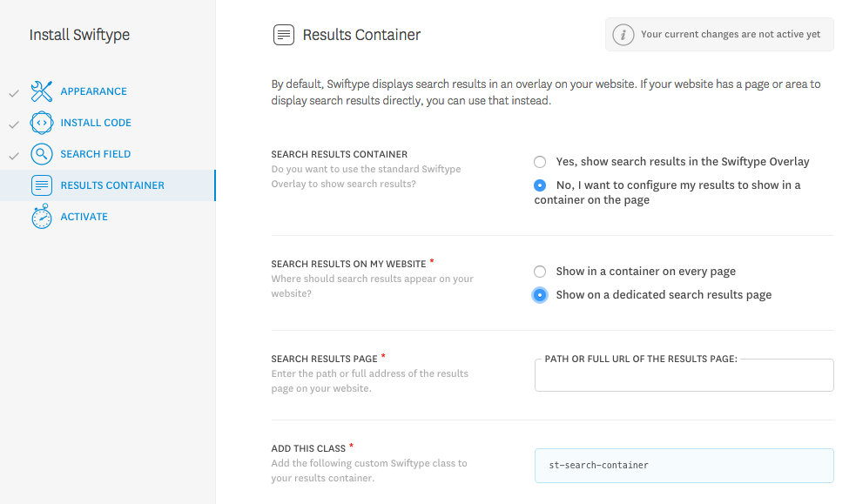Click the Results Container heading icon
Viewport: 849px width, 504px height.
pos(284,35)
